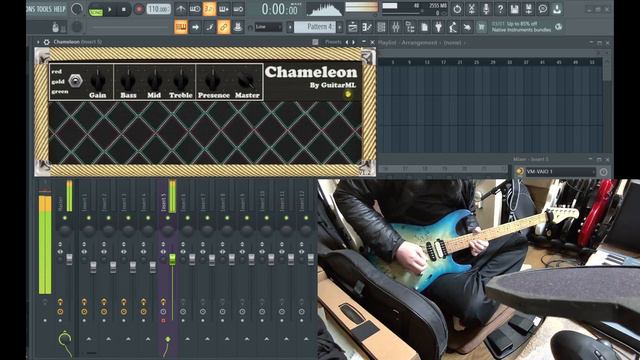The height and width of the screenshot is (360, 640).
Task: Click the Bass knob on Chameleon
Action: (x=128, y=80)
